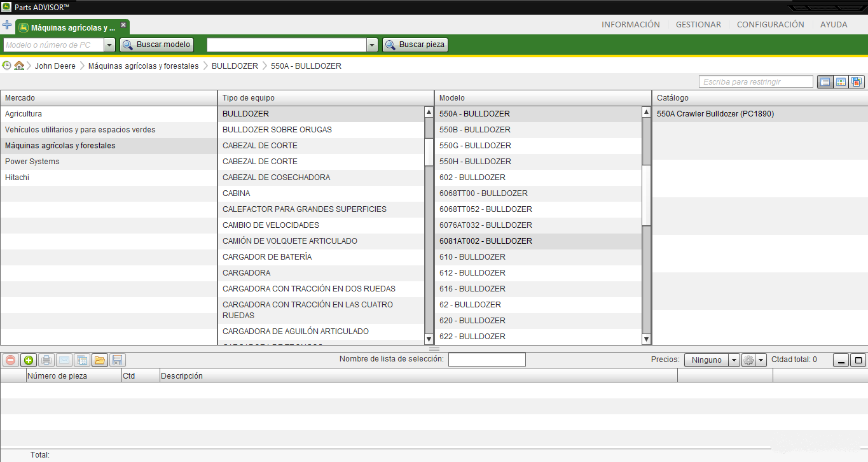Image resolution: width=868 pixels, height=462 pixels.
Task: Open the part search dropdown arrow
Action: tap(373, 45)
